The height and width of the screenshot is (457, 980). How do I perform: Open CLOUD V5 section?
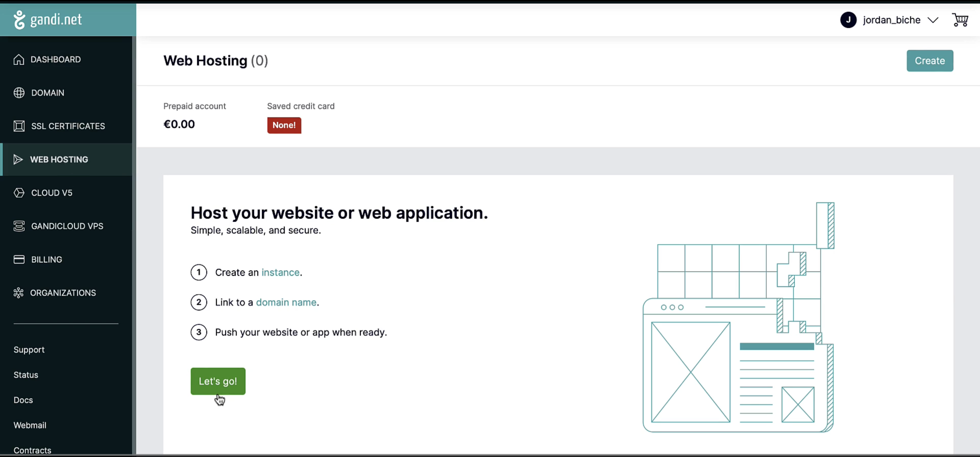coord(66,193)
